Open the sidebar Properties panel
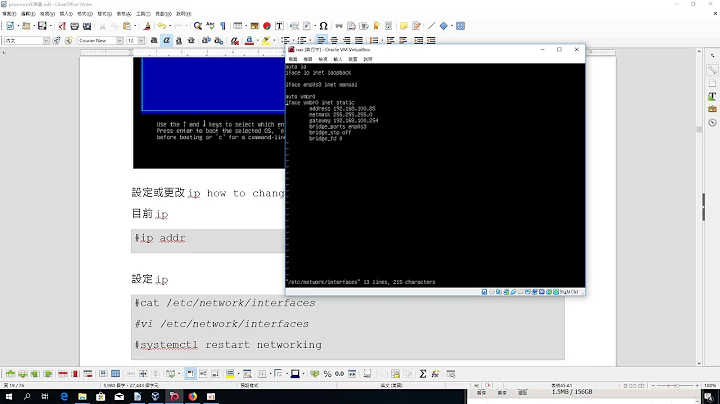 [x=712, y=70]
